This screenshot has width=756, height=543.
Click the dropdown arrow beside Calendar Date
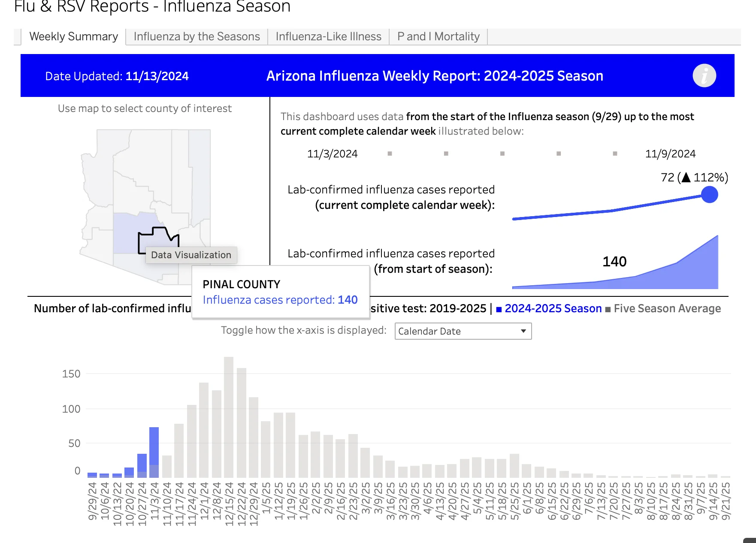click(x=523, y=331)
